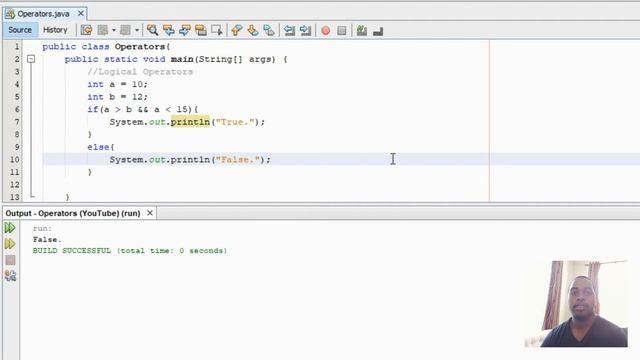The width and height of the screenshot is (640, 360).
Task: Click the Uncomment code icon
Action: (x=378, y=31)
